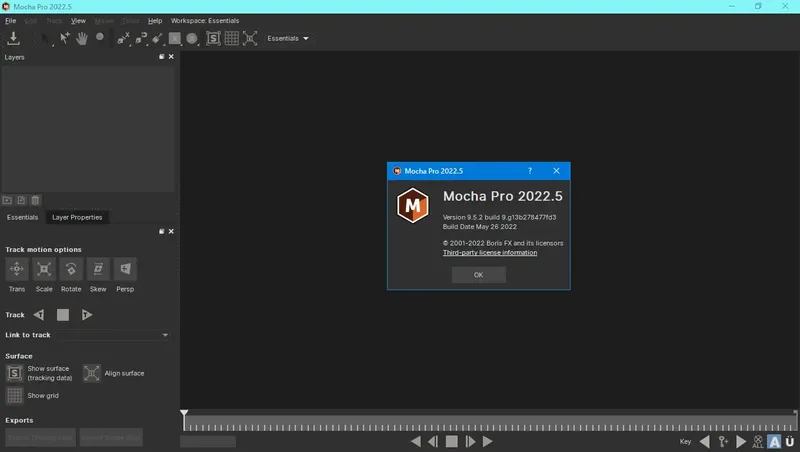800x452 pixels.
Task: Click Track Backwards button
Action: (x=39, y=315)
